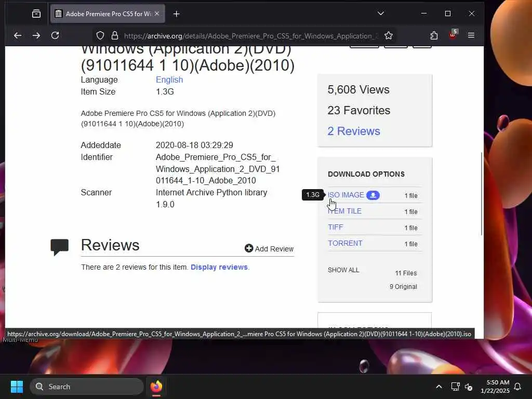Open the TORRENT download option
532x399 pixels.
tap(345, 243)
